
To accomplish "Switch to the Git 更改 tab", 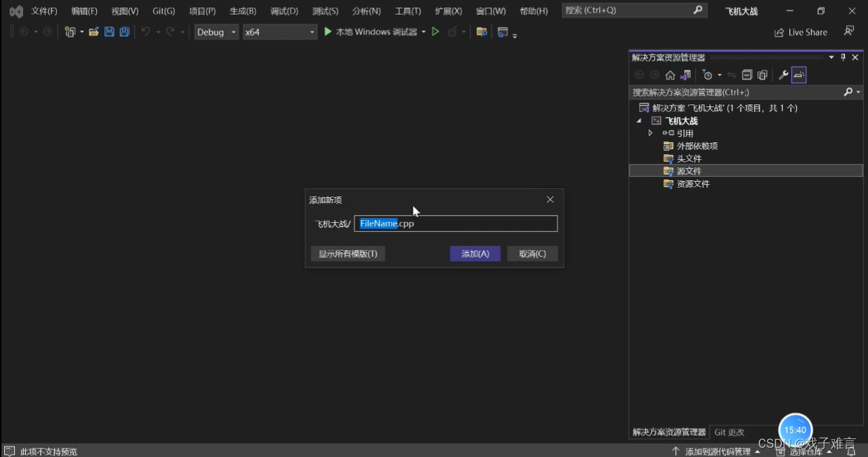I will click(x=729, y=433).
